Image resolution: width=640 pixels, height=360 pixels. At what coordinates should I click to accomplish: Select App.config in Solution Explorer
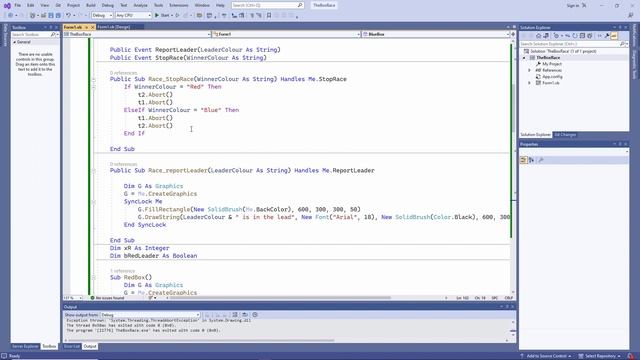click(x=552, y=76)
